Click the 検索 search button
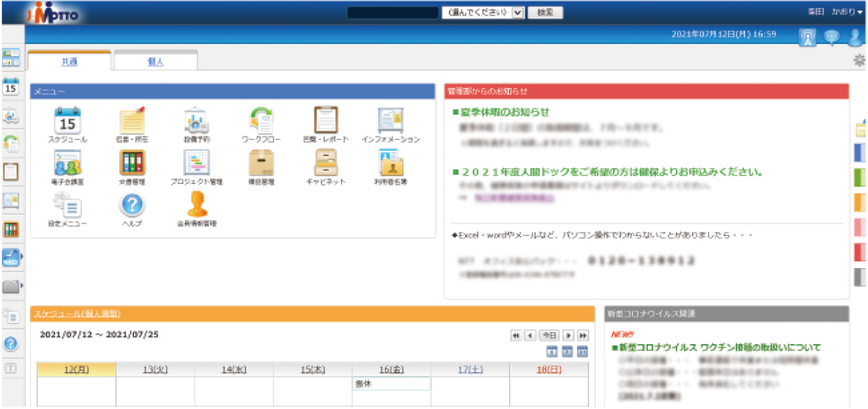 (x=545, y=12)
